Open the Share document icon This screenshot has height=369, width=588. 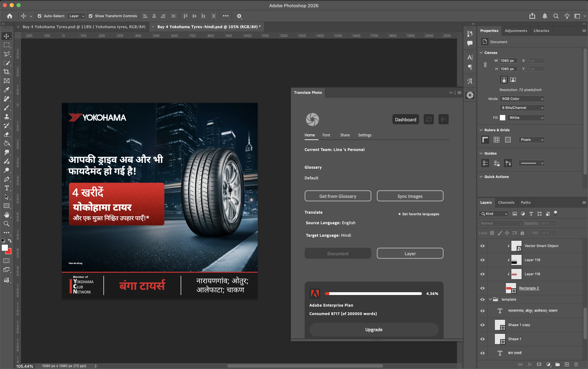[532, 16]
